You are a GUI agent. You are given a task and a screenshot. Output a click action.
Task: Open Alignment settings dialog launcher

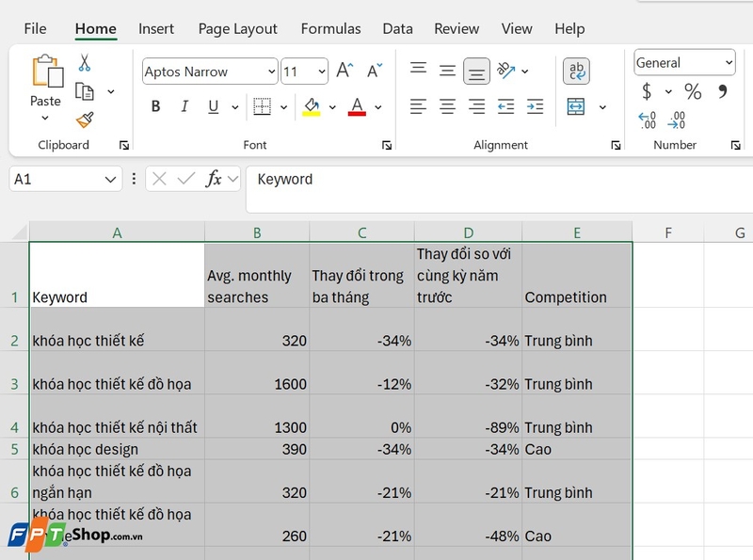tap(616, 145)
